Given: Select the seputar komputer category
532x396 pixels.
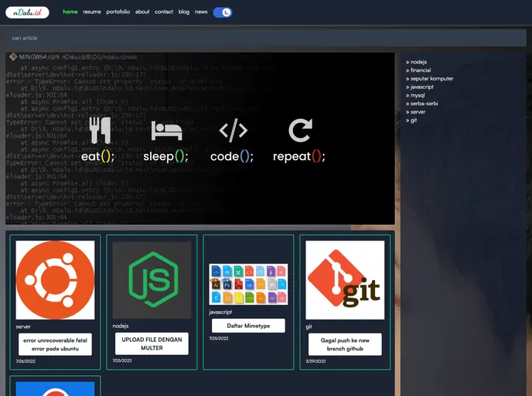Looking at the screenshot, I should tap(431, 79).
